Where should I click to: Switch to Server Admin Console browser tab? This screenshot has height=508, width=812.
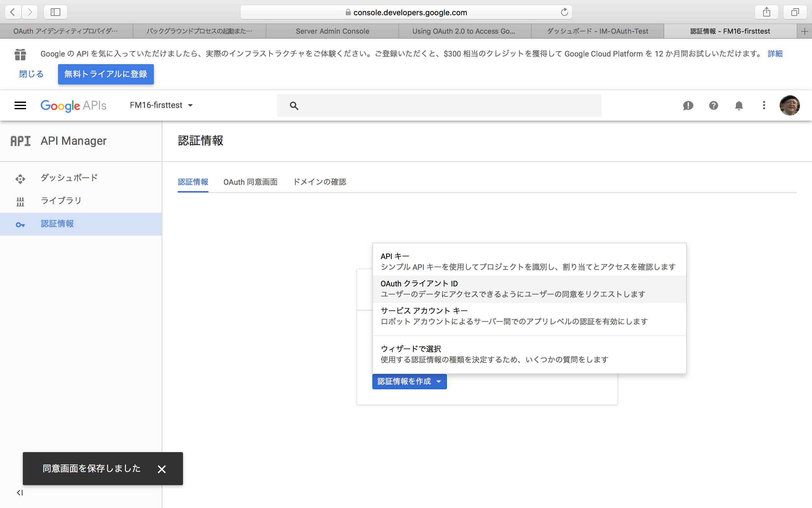[332, 31]
